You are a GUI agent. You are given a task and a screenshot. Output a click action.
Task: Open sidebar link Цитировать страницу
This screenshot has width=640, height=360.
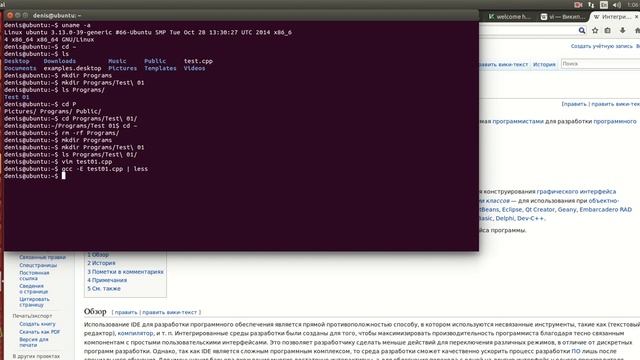click(x=34, y=302)
